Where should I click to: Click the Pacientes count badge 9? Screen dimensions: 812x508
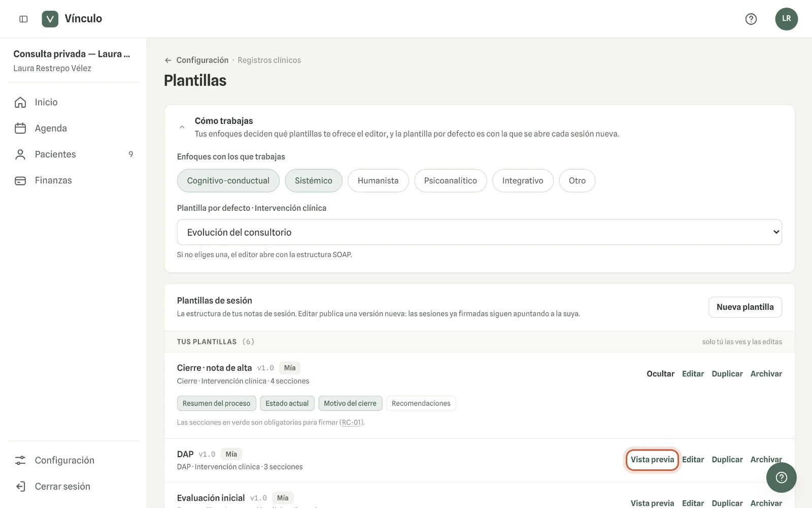tap(130, 154)
